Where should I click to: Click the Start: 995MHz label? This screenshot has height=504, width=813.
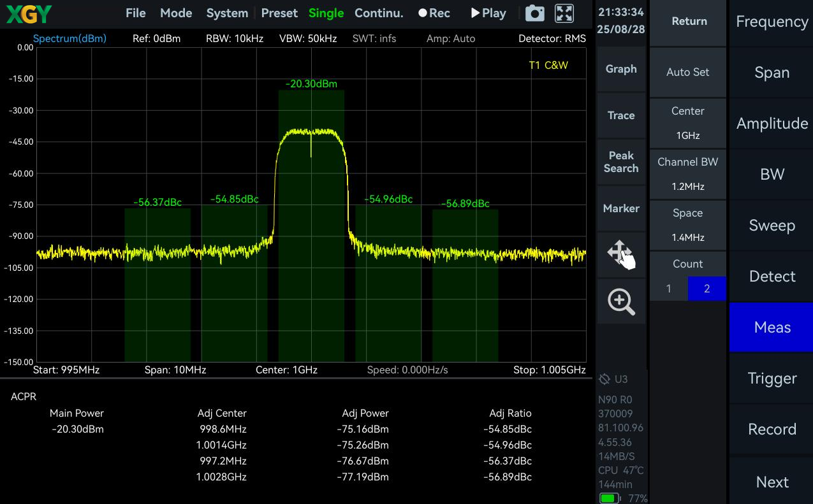[x=66, y=370]
